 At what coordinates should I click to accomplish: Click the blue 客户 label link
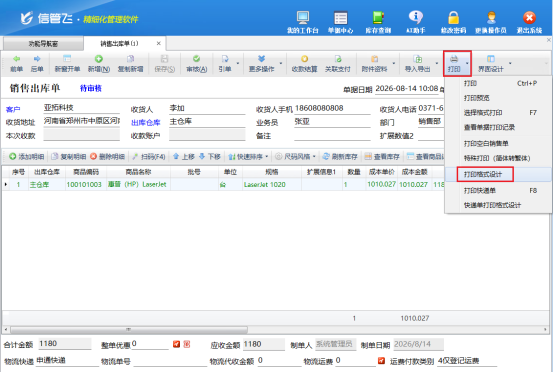click(13, 110)
